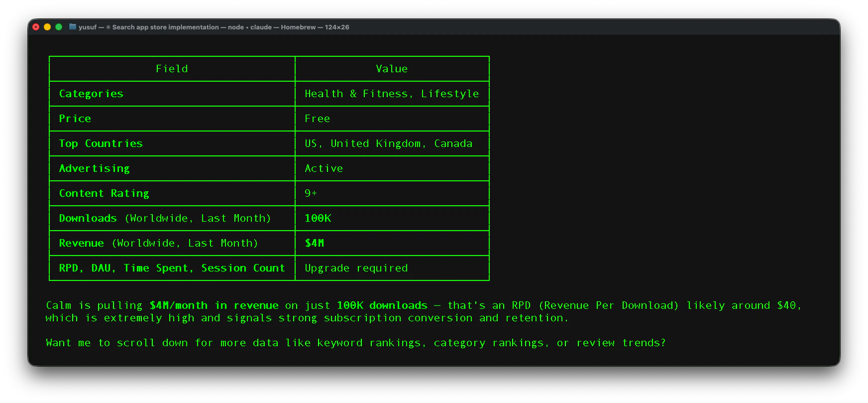The image size is (868, 403).
Task: Click 'Health & Fitness, Lifestyle' value
Action: point(392,94)
